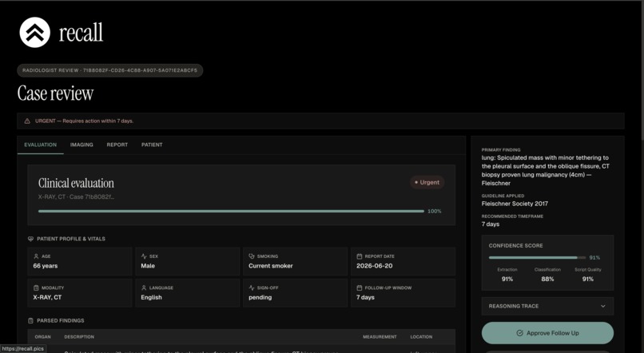This screenshot has width=644, height=353.
Task: Click the Description column header
Action: tap(79, 337)
